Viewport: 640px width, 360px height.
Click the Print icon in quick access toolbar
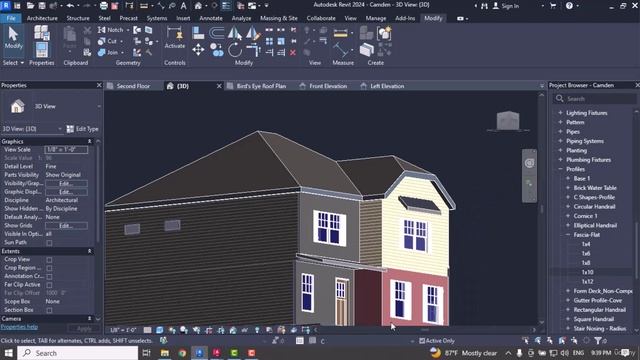(104, 6)
